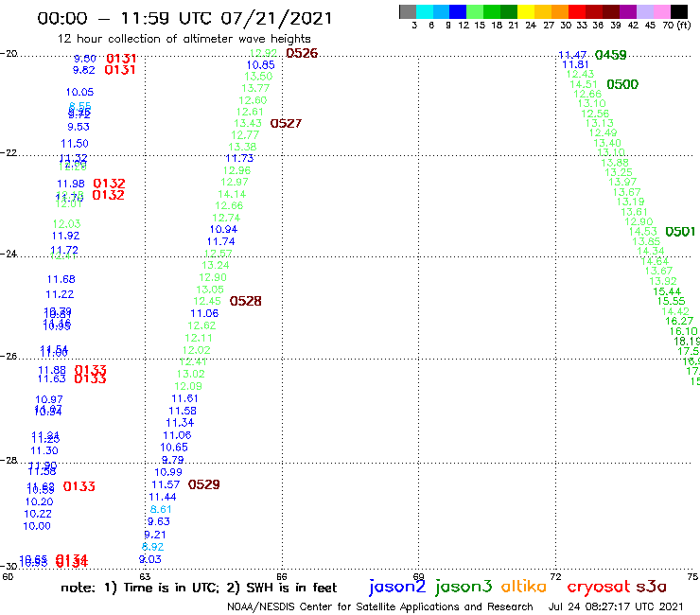Click the gray swatch in the color scale

(408, 11)
